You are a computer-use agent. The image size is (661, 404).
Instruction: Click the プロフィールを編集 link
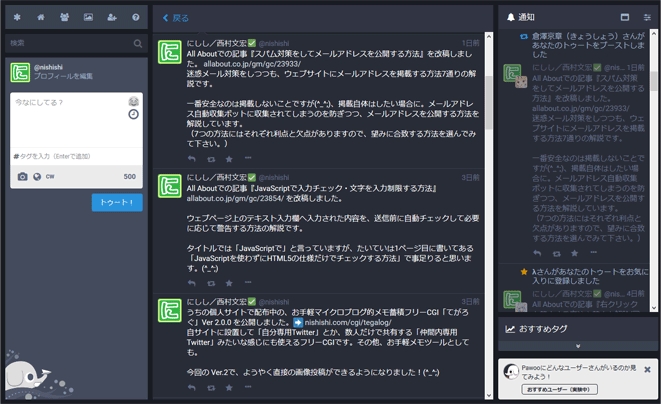[63, 76]
